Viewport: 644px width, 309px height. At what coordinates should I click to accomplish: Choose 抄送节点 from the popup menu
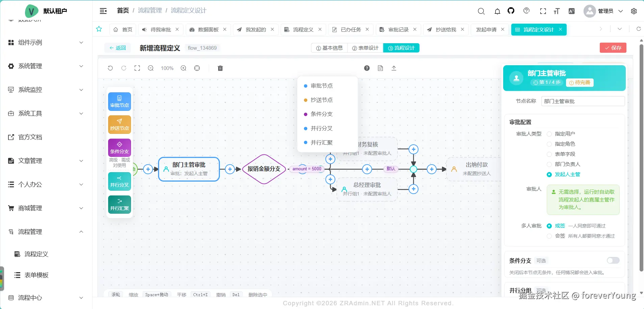327,100
